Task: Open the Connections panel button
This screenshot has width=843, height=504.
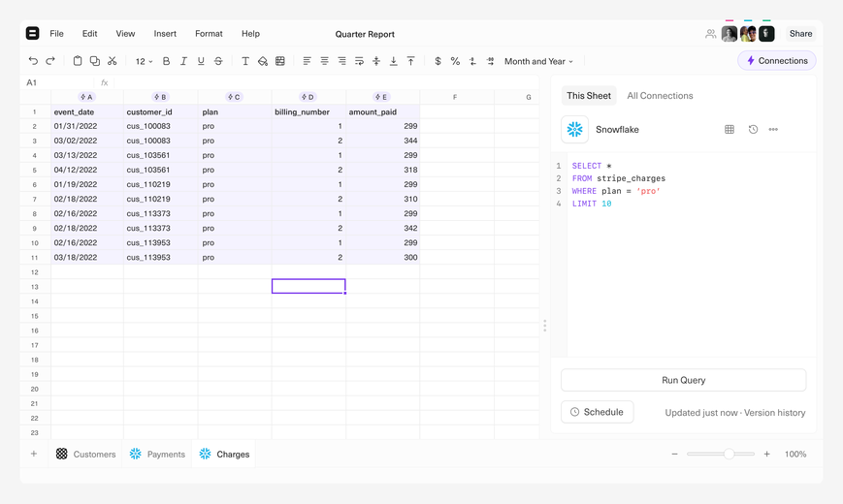Action: tap(777, 61)
